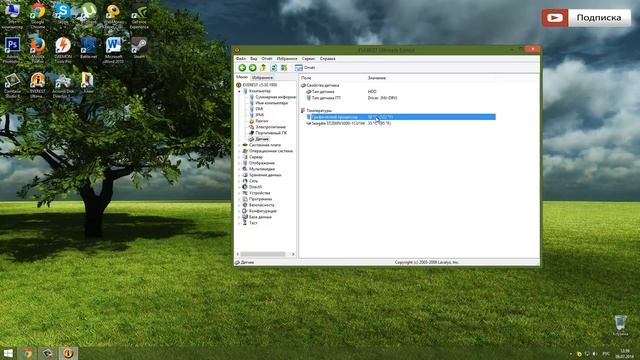This screenshot has width=640, height=360.
Task: Select the Безопасность tree icon
Action: [245, 205]
